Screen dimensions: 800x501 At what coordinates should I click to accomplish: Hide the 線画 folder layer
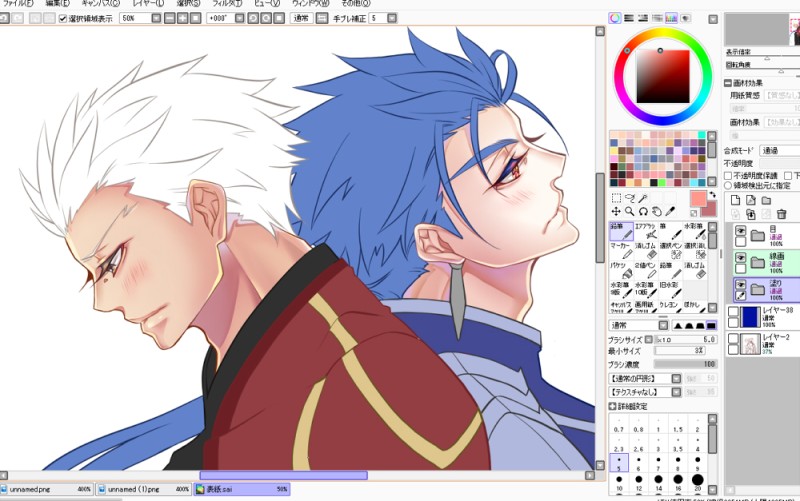pyautogui.click(x=740, y=258)
